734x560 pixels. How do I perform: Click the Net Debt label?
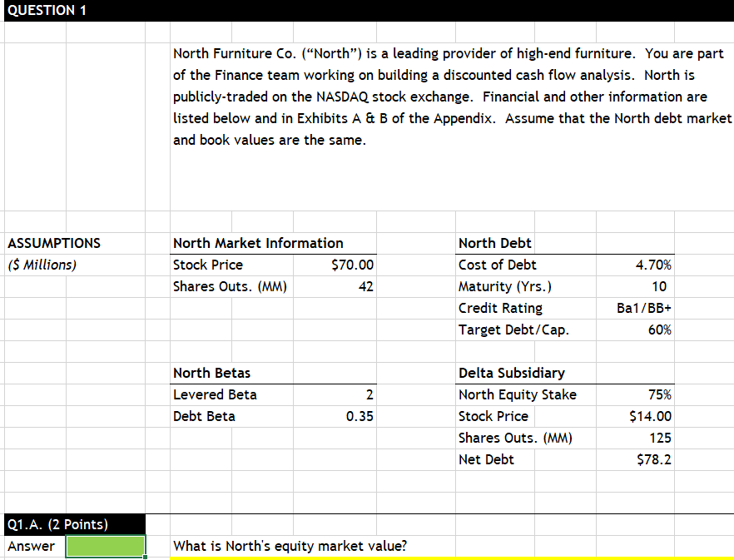[486, 460]
